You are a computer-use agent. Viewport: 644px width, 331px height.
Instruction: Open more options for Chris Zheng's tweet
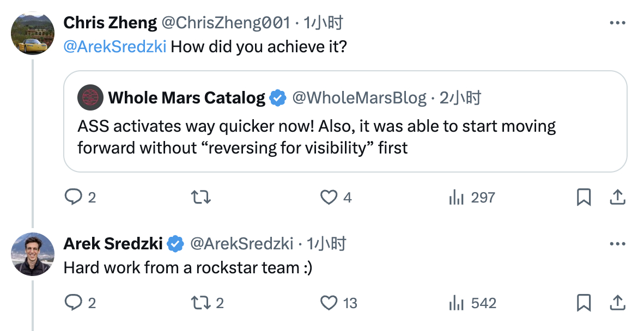coord(617,23)
